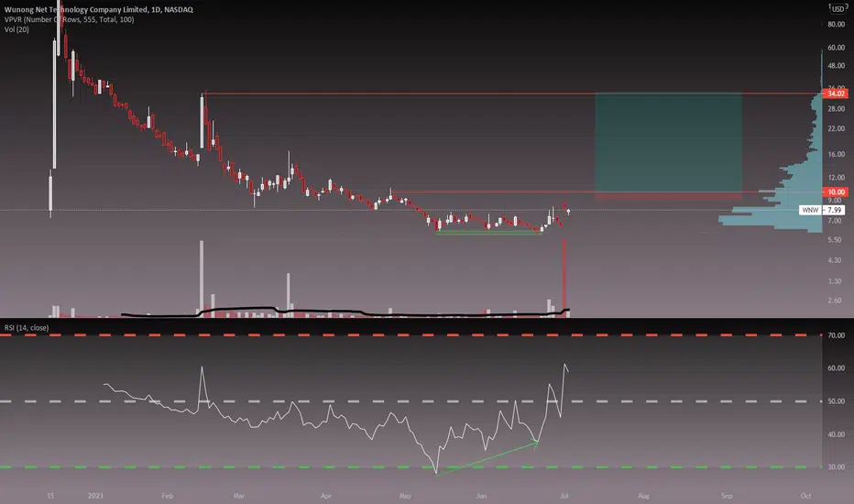
Task: Click the red 34.02 price label
Action: pos(836,93)
